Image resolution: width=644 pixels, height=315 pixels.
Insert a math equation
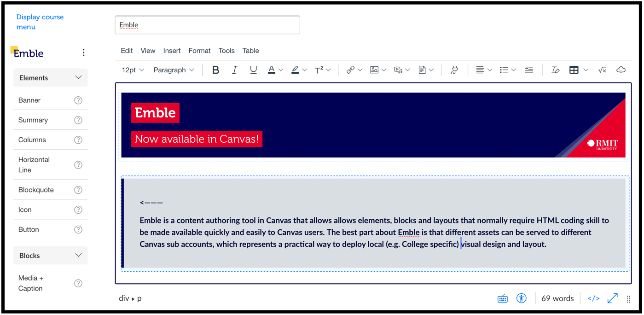602,70
